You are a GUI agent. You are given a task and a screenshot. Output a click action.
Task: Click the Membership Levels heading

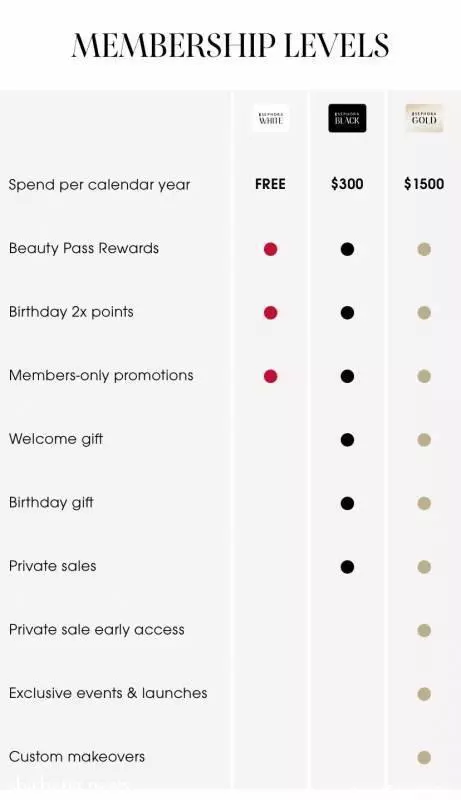(230, 45)
